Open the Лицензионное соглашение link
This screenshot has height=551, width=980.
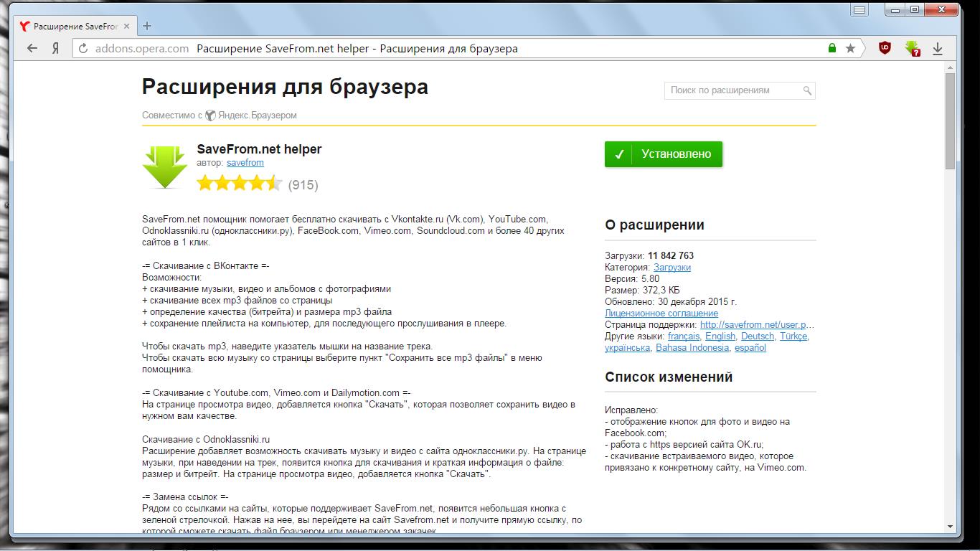tap(661, 313)
